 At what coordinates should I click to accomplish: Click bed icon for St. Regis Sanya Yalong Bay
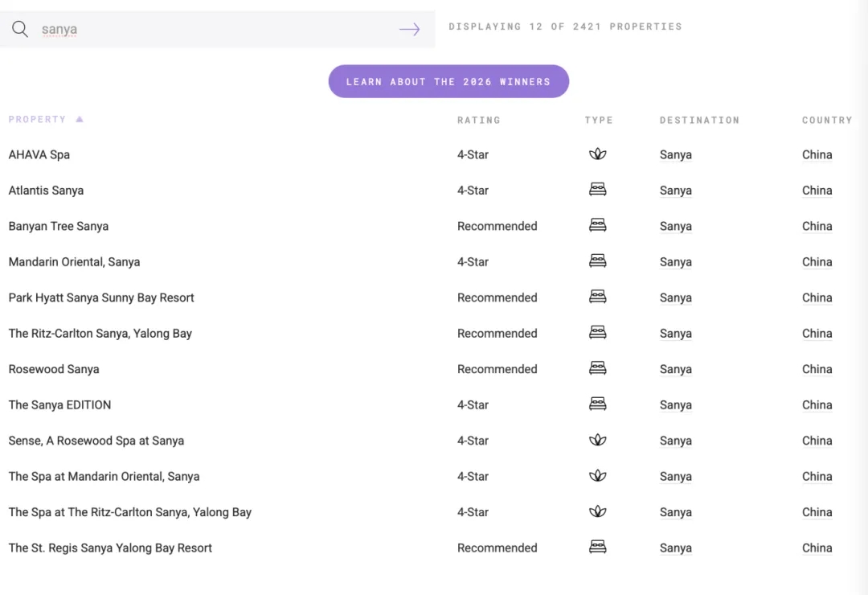(x=597, y=548)
